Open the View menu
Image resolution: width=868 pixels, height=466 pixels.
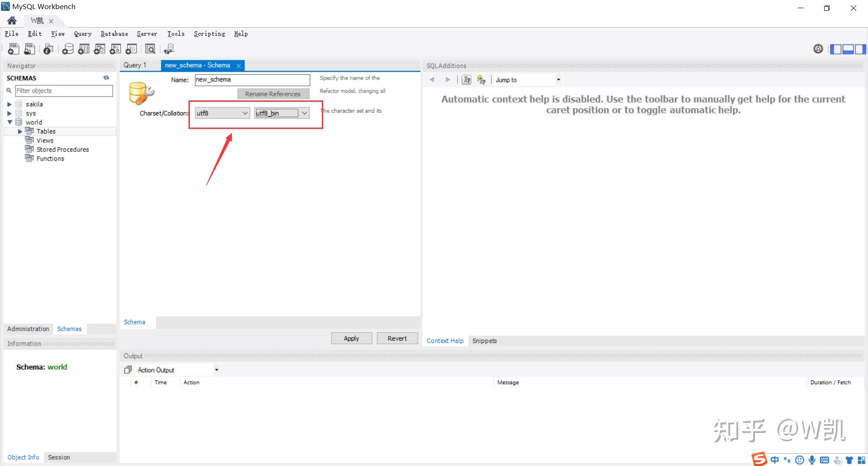pos(58,33)
